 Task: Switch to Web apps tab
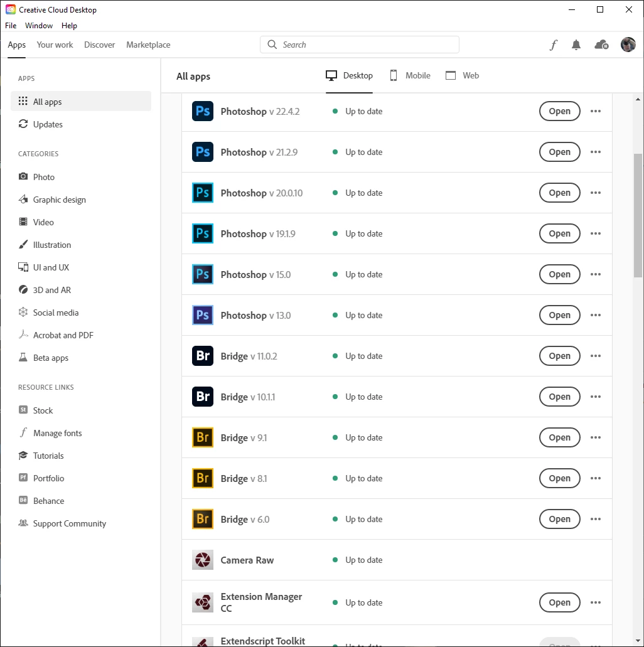click(463, 75)
